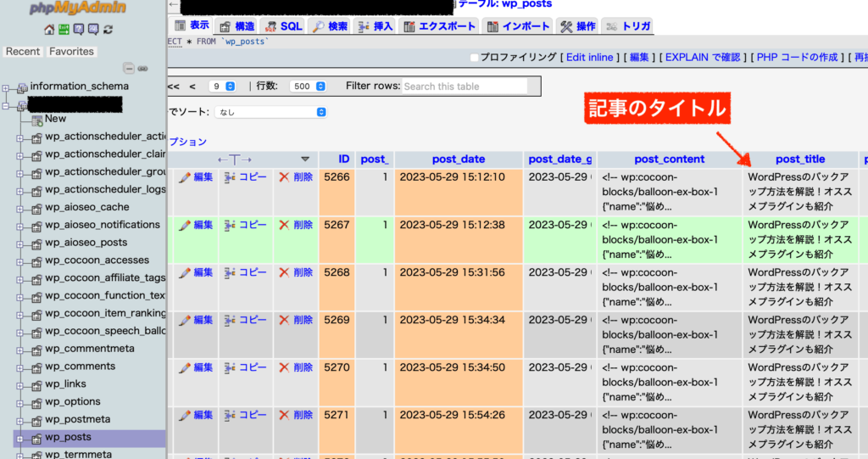Open the sort by key dropdown
Viewport: 868px width, 459px height.
click(270, 112)
